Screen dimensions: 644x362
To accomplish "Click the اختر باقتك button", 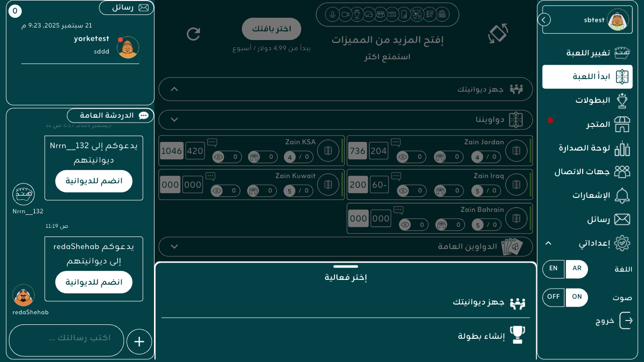I will point(271,29).
